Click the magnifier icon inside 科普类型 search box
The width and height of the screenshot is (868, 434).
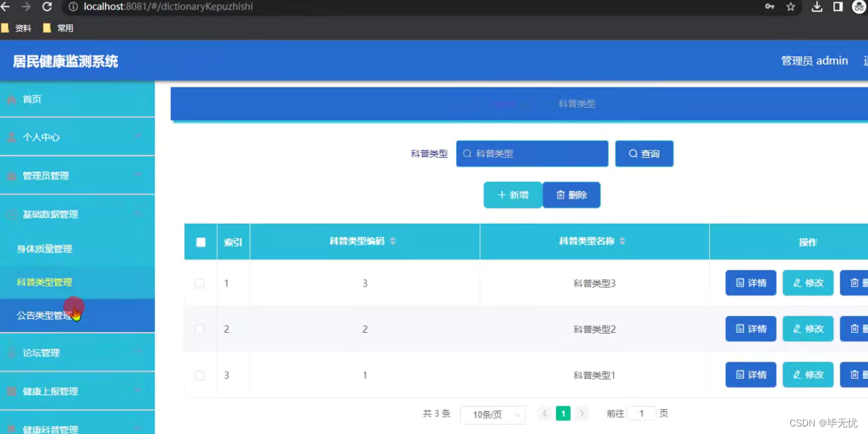tap(467, 154)
